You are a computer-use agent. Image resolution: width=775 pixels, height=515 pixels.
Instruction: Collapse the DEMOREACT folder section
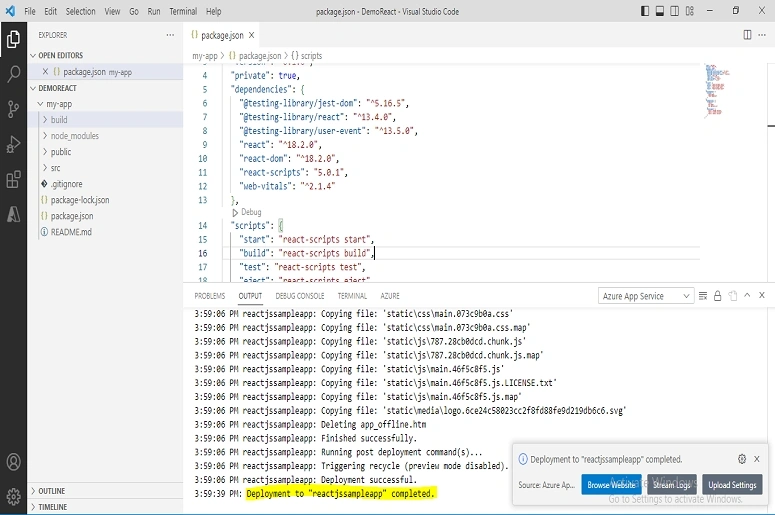(x=105, y=88)
